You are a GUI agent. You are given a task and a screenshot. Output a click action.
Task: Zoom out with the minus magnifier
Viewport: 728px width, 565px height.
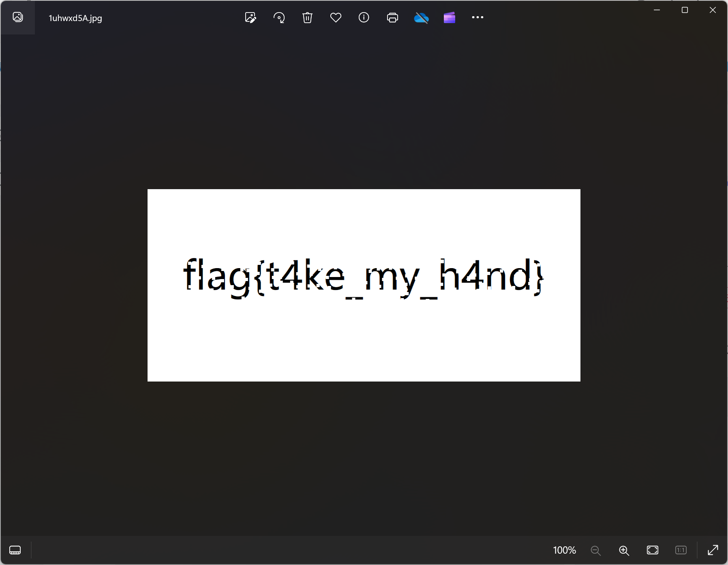coord(595,550)
